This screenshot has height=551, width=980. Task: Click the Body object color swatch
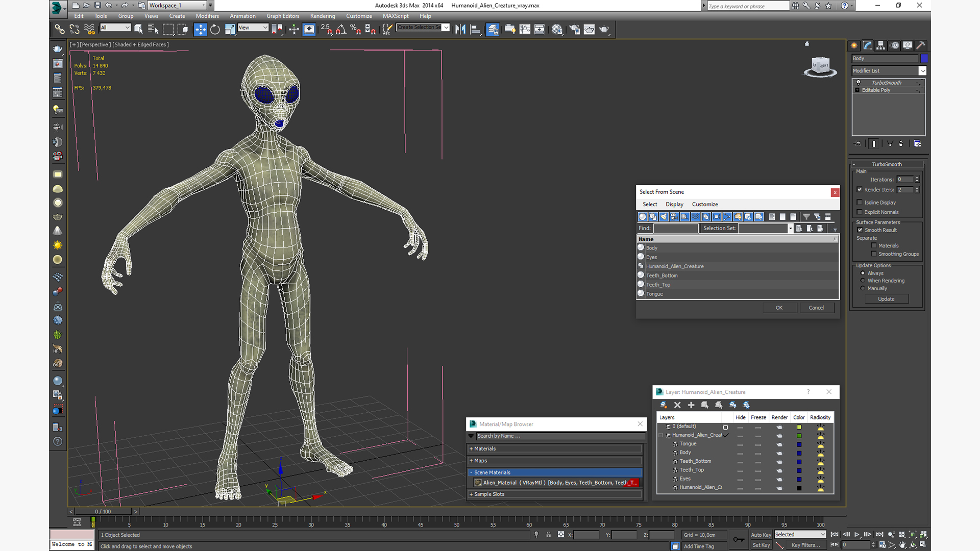924,59
